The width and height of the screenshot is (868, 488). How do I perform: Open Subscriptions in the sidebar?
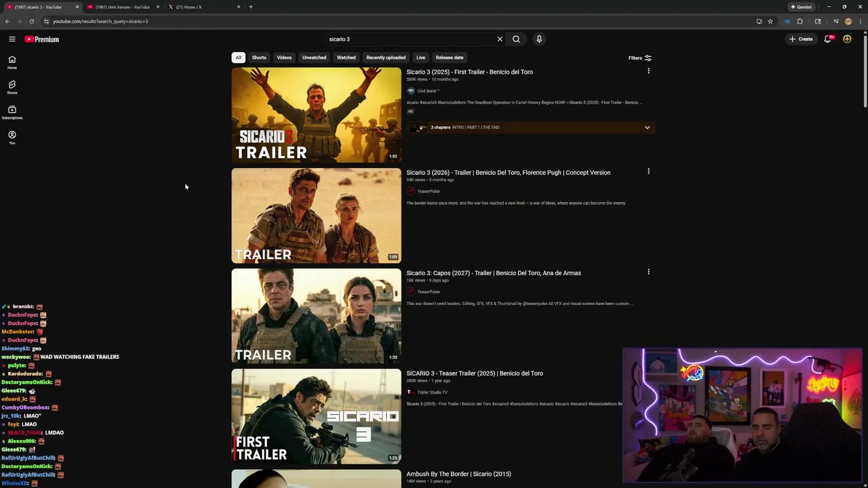pyautogui.click(x=12, y=113)
